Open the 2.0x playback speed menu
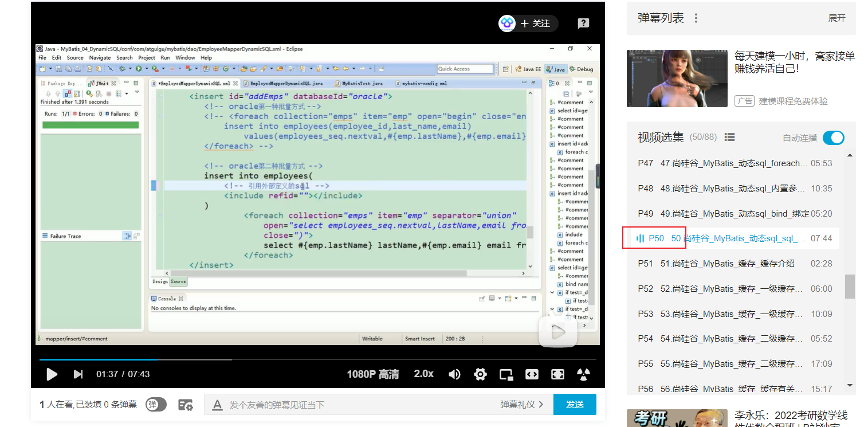This screenshot has width=868, height=427. 423,374
